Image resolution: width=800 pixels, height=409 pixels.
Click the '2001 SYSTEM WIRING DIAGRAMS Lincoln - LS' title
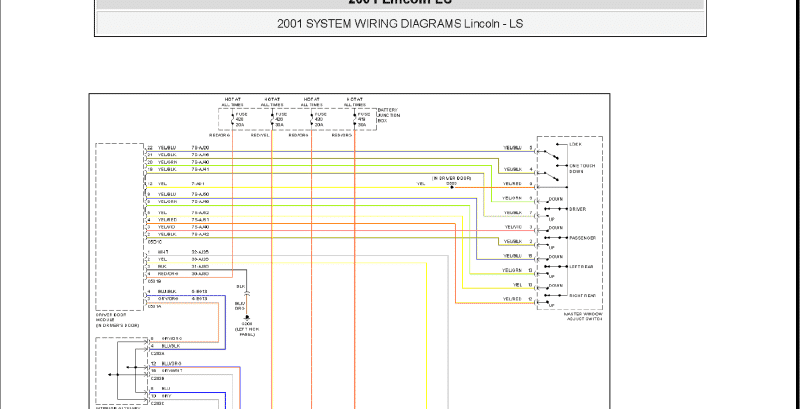coord(400,23)
